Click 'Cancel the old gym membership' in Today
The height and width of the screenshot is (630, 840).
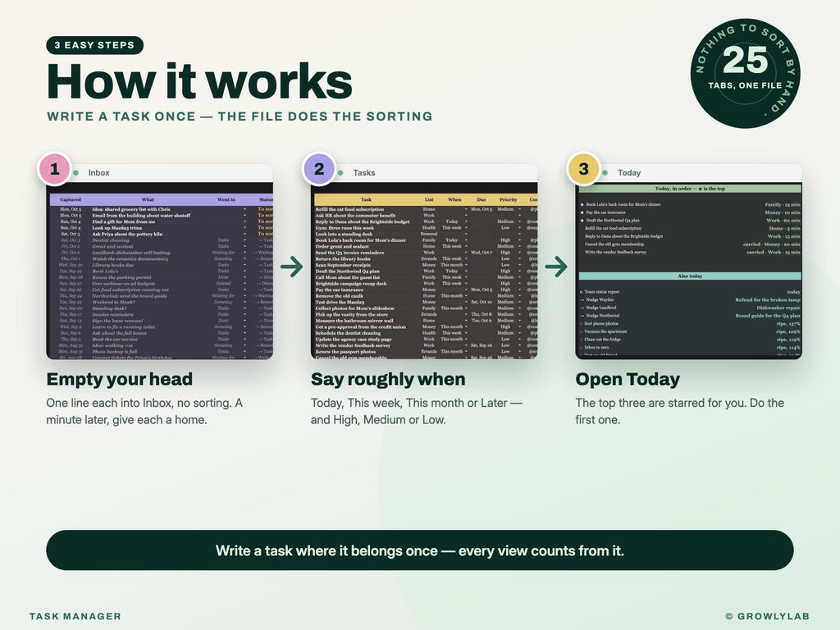[x=614, y=244]
